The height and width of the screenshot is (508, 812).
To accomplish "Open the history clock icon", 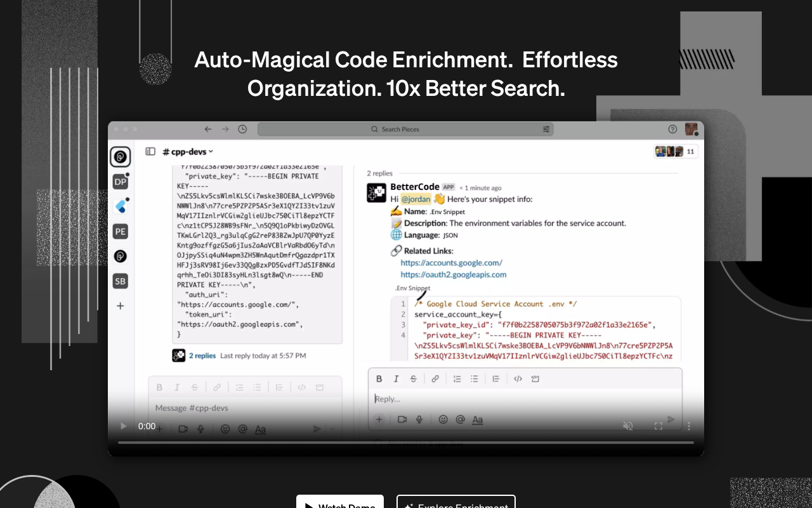I will pos(242,129).
